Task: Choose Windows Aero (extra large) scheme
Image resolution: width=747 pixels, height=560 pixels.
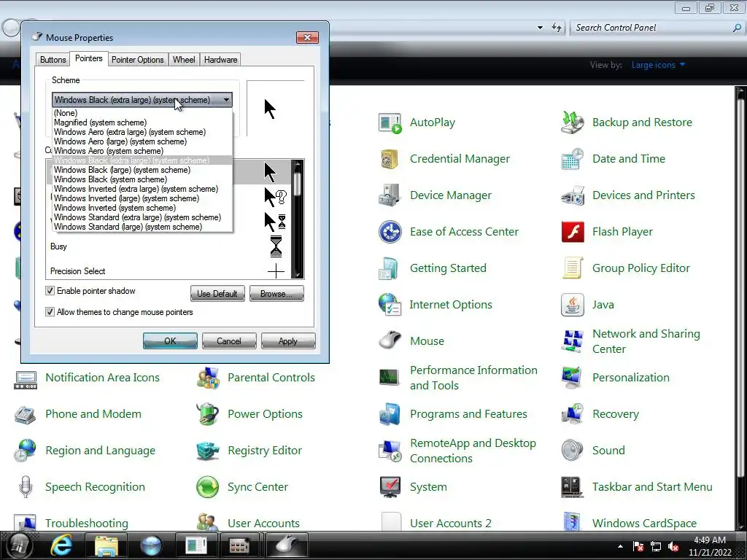Action: tap(142, 132)
